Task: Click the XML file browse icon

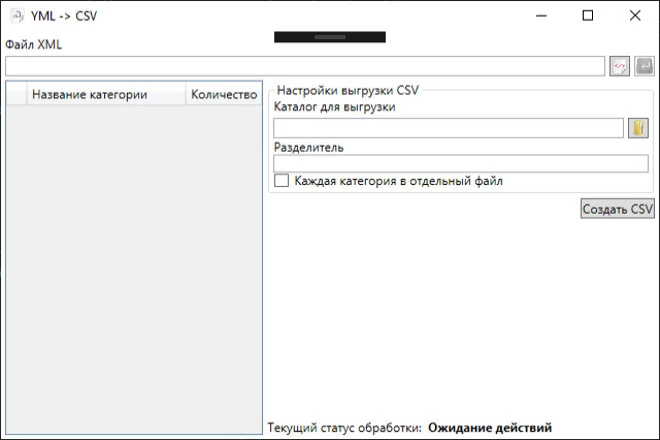Action: click(x=620, y=66)
